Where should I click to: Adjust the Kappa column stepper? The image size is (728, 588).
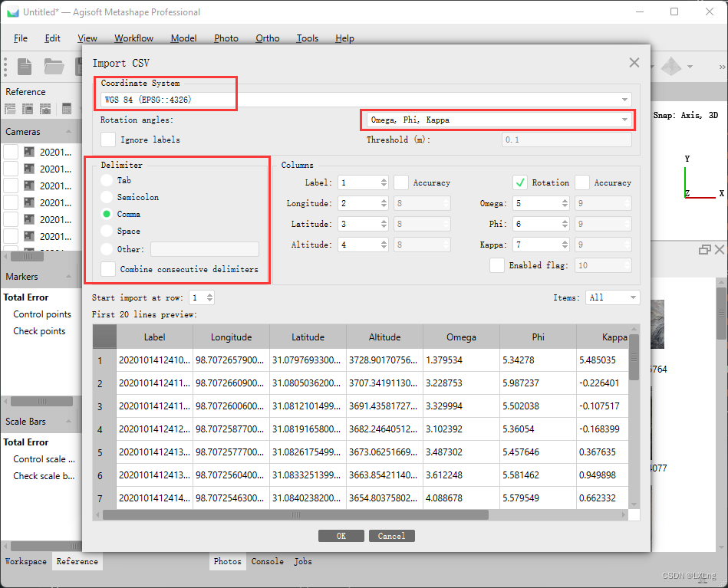click(x=565, y=245)
